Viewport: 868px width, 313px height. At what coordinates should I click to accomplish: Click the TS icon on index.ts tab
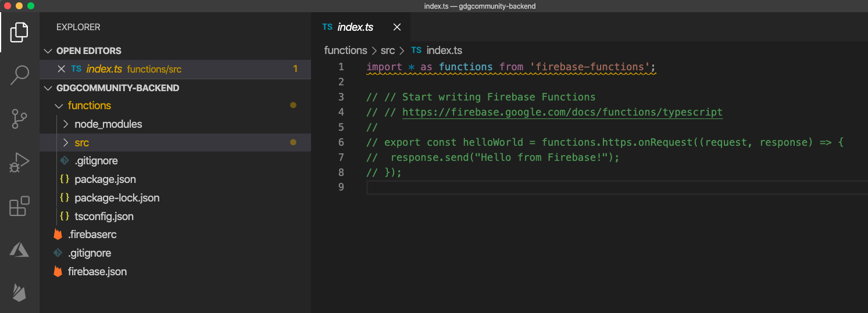click(x=327, y=27)
